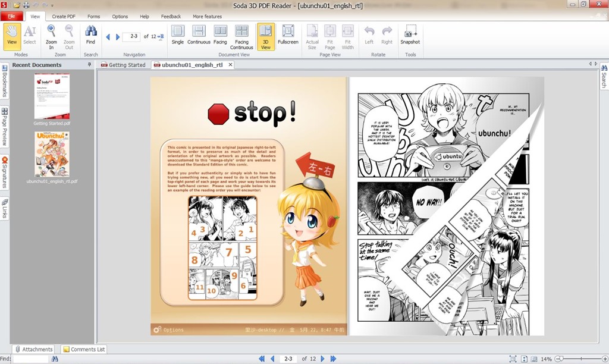Click the Fit Width button
The width and height of the screenshot is (609, 364).
[x=347, y=36]
